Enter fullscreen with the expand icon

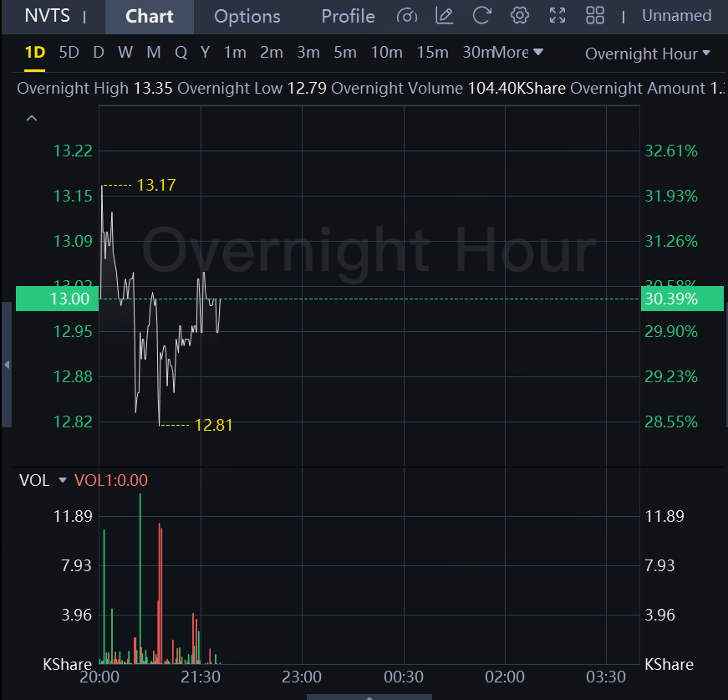pos(557,16)
